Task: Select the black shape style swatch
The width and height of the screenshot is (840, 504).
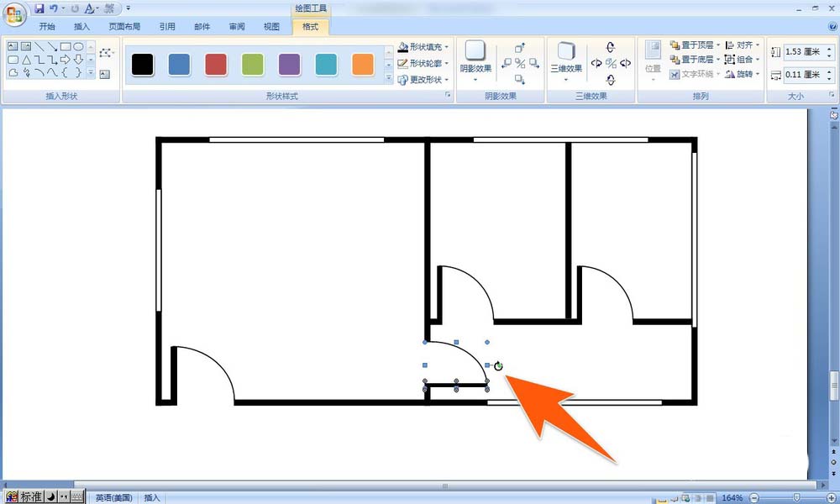Action: coord(143,65)
